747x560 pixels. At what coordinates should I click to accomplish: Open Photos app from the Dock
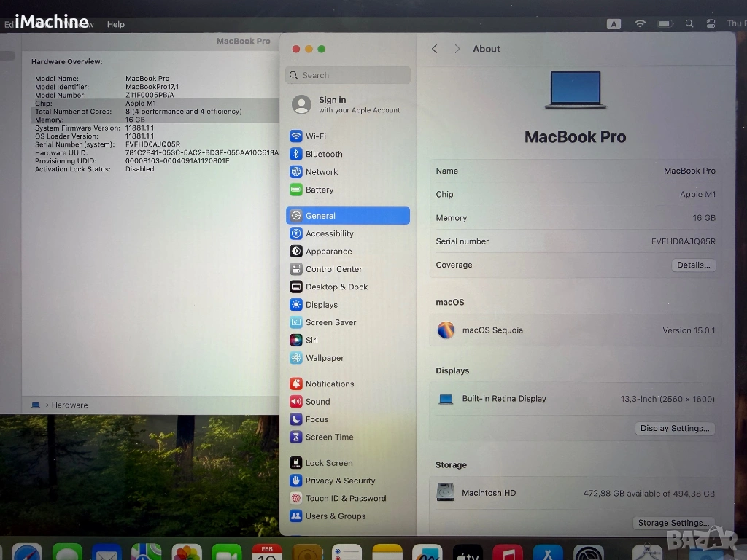(x=187, y=553)
